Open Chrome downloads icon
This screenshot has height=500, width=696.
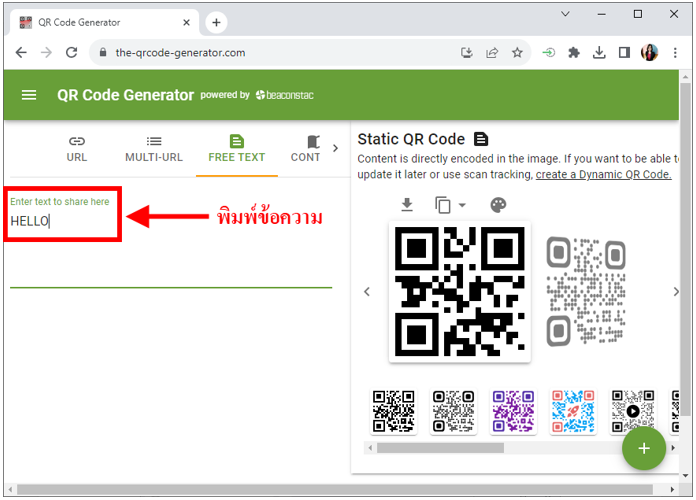click(599, 53)
